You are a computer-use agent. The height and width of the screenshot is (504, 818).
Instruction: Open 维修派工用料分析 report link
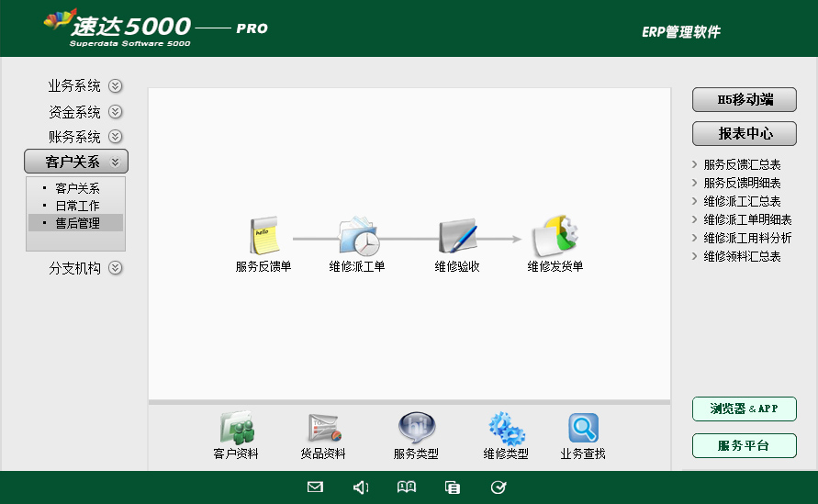[x=747, y=238]
